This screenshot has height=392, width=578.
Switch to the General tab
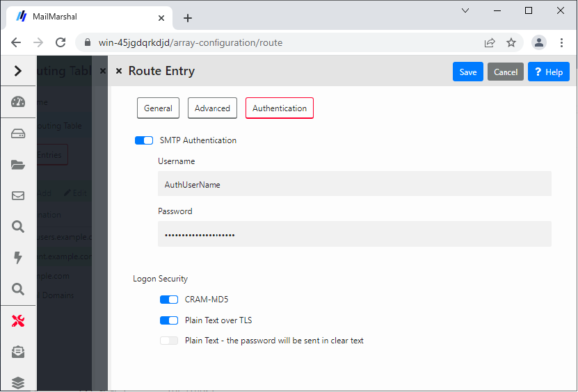point(158,108)
